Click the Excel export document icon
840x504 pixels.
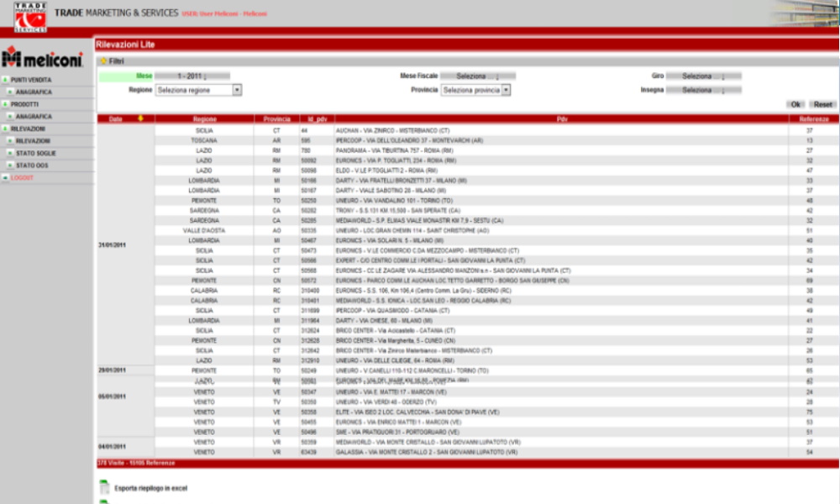104,487
